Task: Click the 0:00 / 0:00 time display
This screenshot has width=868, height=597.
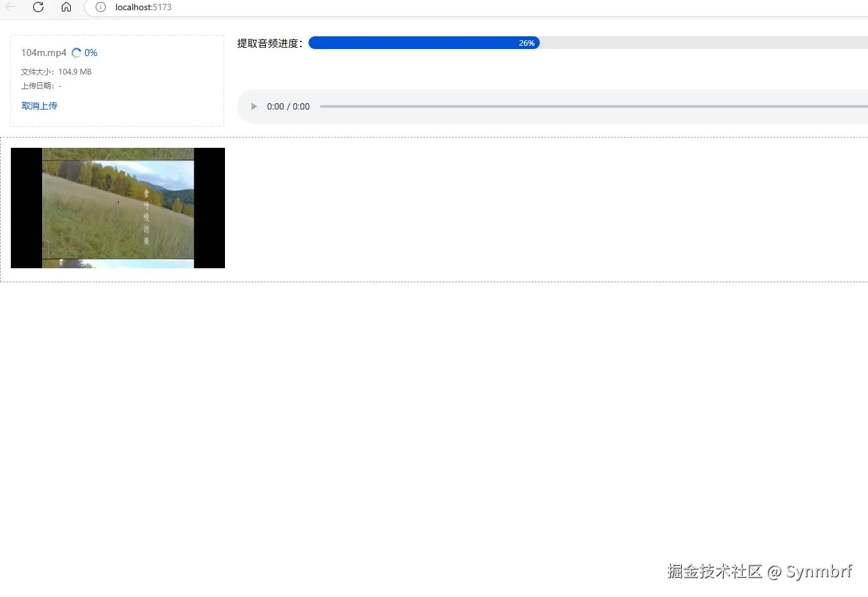Action: coord(288,106)
